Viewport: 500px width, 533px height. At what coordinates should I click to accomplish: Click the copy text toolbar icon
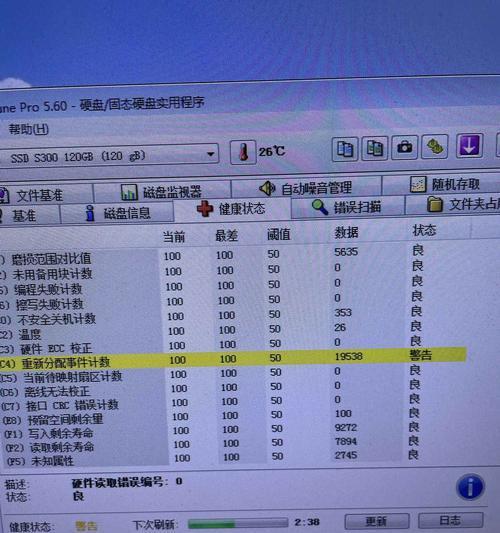[345, 149]
